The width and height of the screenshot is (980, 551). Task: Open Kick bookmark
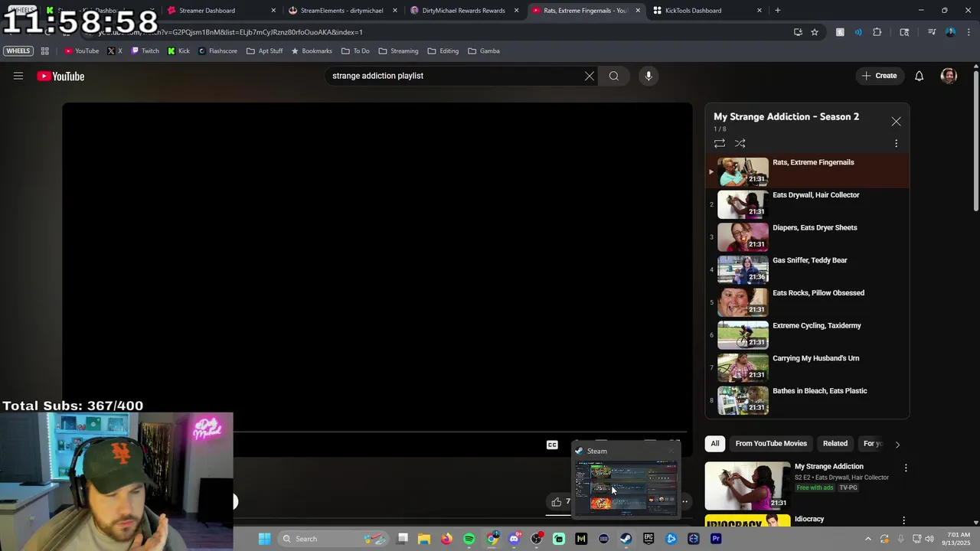point(179,51)
